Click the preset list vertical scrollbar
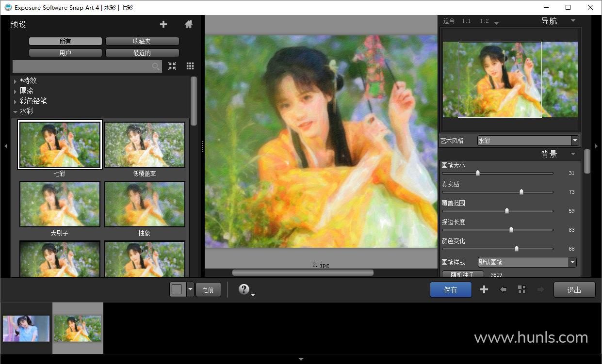Image resolution: width=602 pixels, height=364 pixels. [194, 101]
